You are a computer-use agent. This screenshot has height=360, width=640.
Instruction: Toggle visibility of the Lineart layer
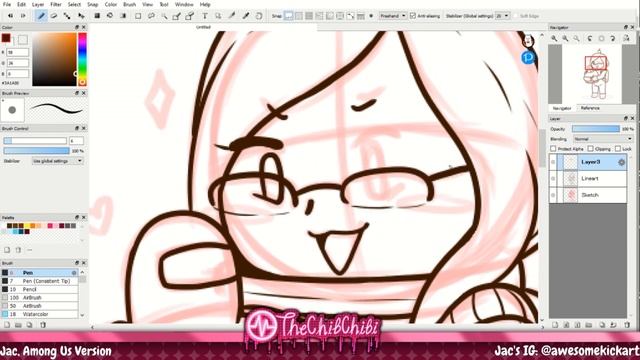[x=553, y=178]
